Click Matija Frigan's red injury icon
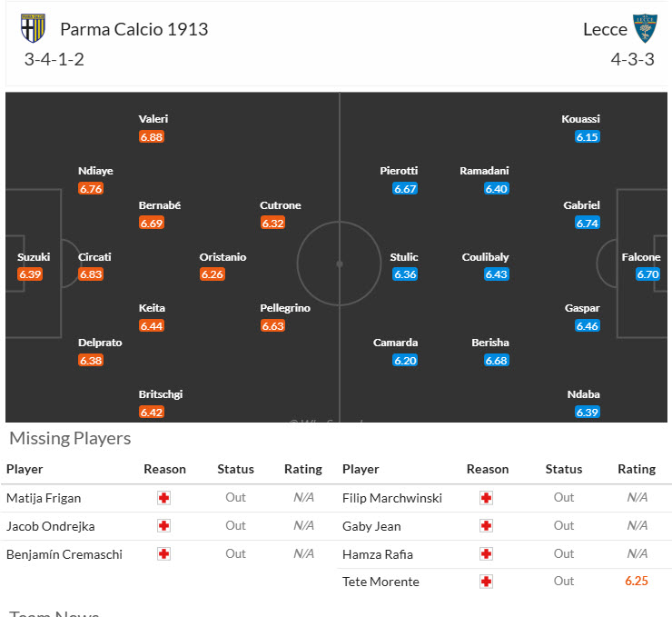 [x=164, y=498]
